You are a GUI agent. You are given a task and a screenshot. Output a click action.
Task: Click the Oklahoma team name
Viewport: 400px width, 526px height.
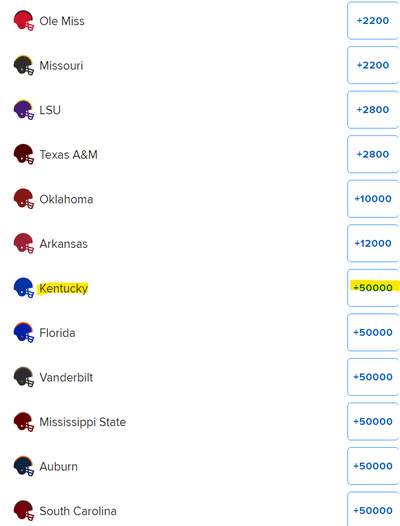click(x=66, y=199)
